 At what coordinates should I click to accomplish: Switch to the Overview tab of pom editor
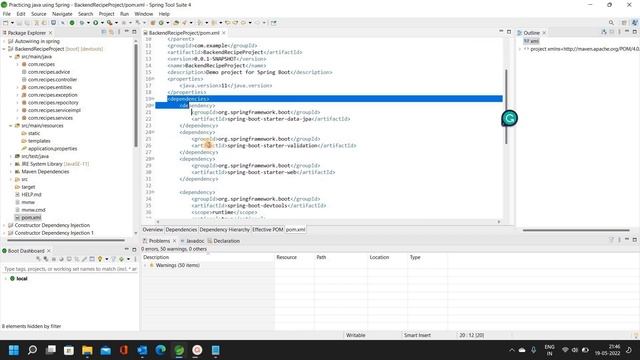coord(153,230)
